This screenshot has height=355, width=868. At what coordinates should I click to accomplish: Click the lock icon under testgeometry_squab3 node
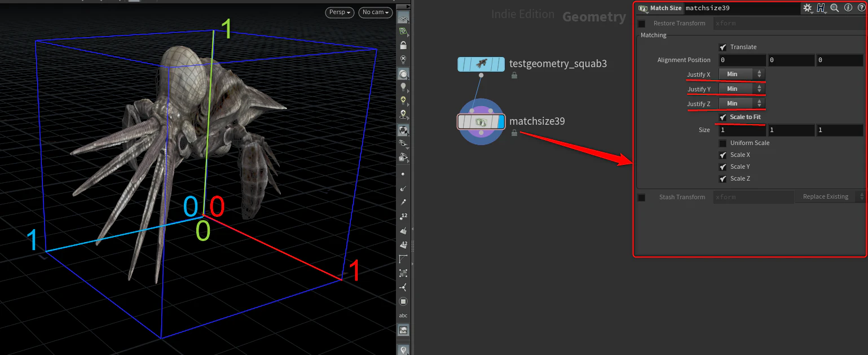(x=514, y=76)
